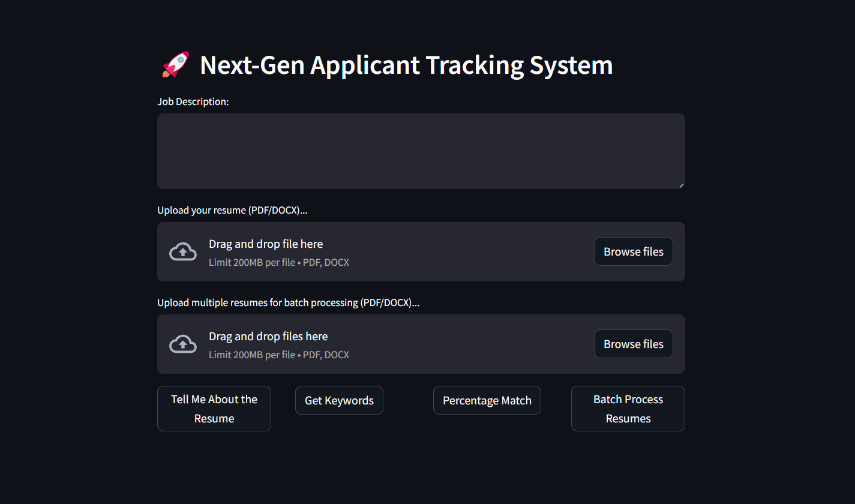Browse files for batch resume upload
Viewport: 855px width, 504px height.
[634, 344]
